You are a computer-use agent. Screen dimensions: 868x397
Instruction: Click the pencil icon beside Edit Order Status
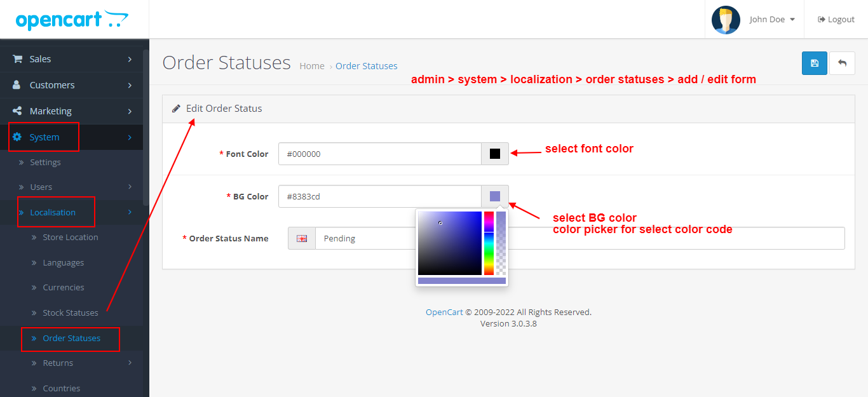click(176, 108)
